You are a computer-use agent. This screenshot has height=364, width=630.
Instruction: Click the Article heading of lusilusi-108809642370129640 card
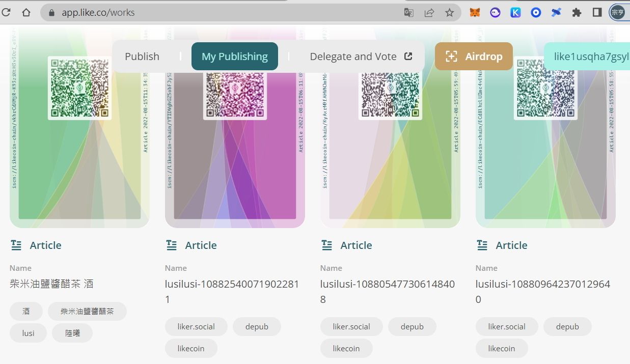[511, 245]
